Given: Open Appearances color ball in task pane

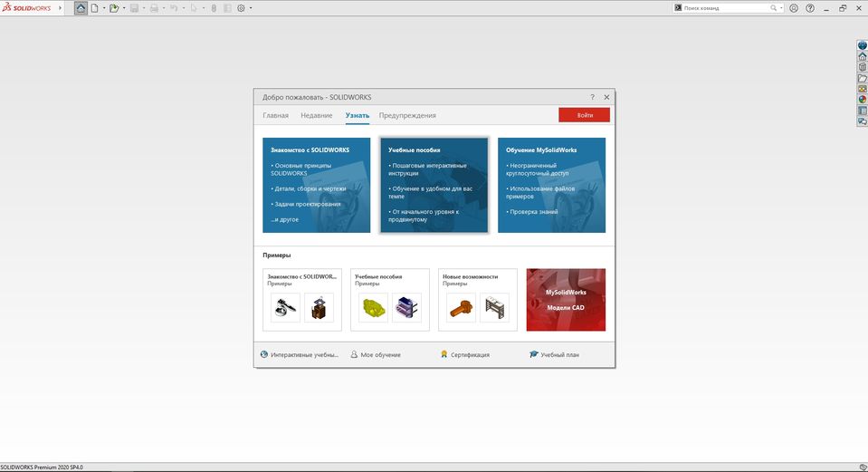Looking at the screenshot, I should pos(862,100).
